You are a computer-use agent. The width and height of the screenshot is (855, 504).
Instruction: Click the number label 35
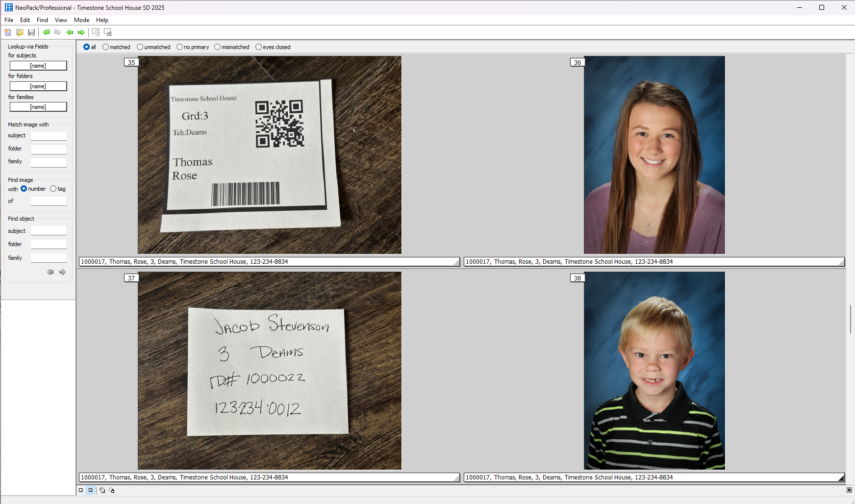(x=131, y=62)
